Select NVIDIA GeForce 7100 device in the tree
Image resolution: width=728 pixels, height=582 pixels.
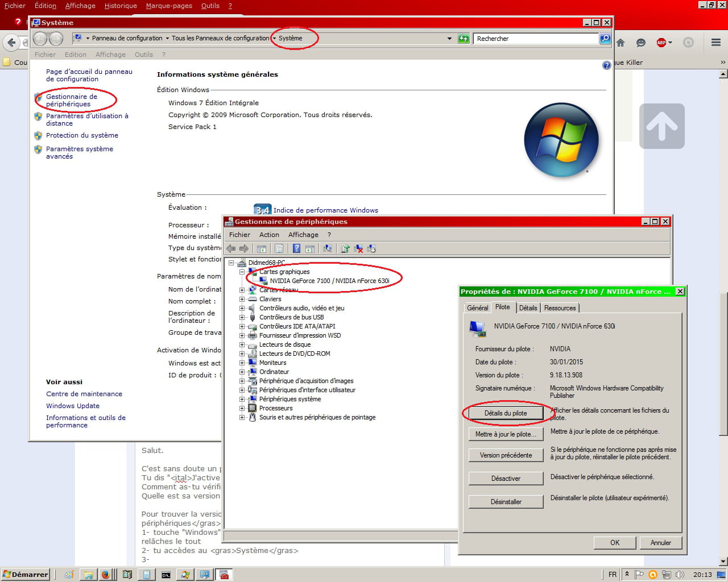[x=329, y=281]
